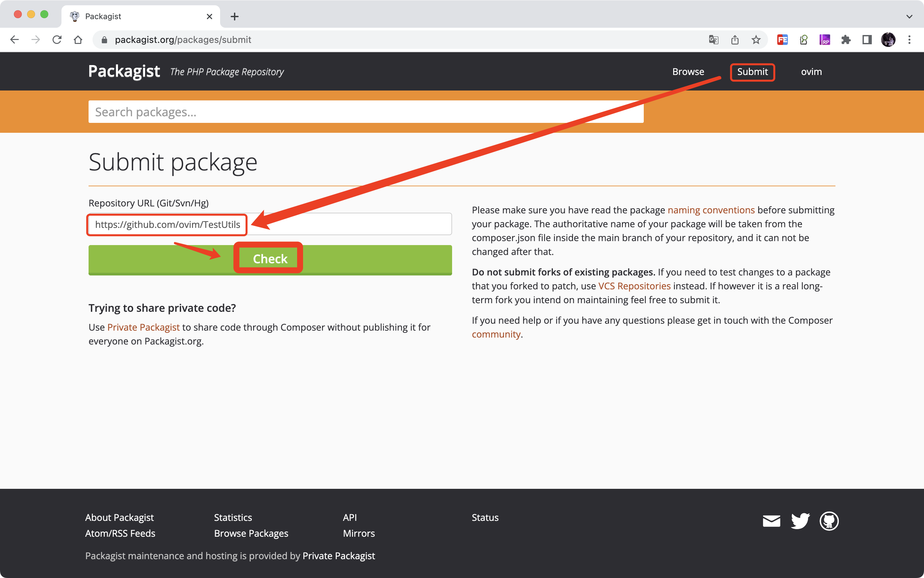The width and height of the screenshot is (924, 578).
Task: Open the ovim user menu
Action: (811, 72)
